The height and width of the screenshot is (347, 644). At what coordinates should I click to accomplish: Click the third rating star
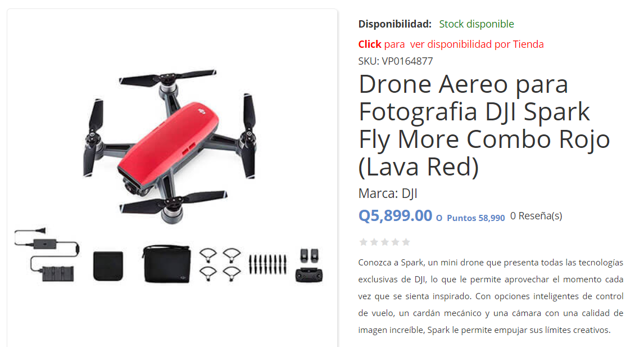tap(384, 242)
